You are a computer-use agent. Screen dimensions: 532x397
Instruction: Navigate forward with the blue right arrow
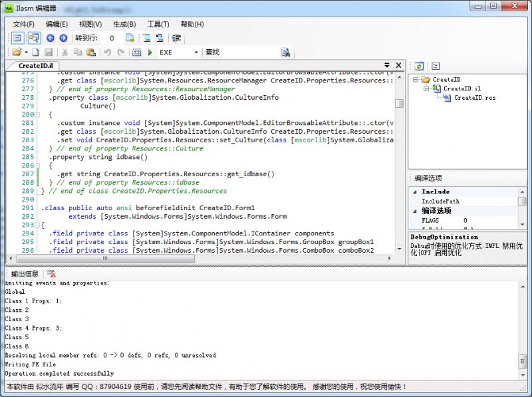(63, 38)
